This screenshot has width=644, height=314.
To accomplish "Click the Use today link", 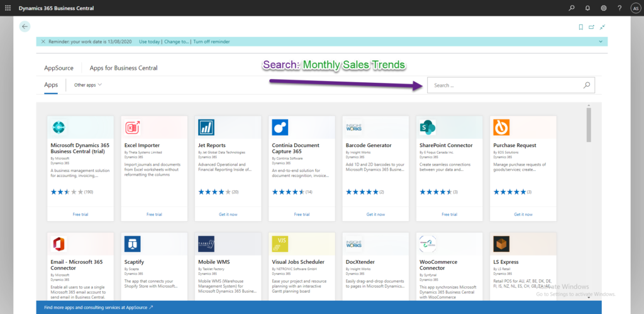I will click(150, 41).
